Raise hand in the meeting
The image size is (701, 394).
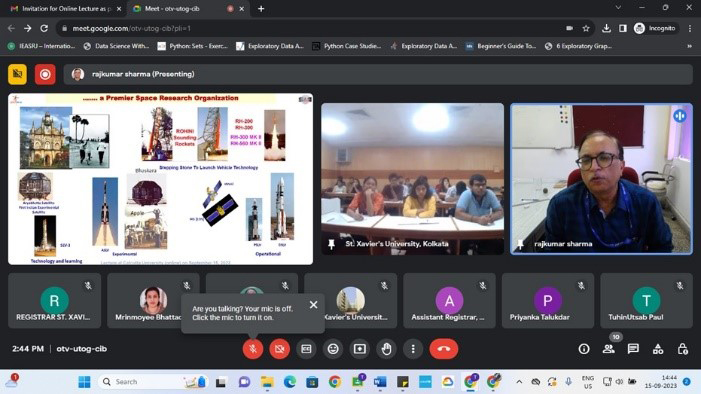point(386,349)
